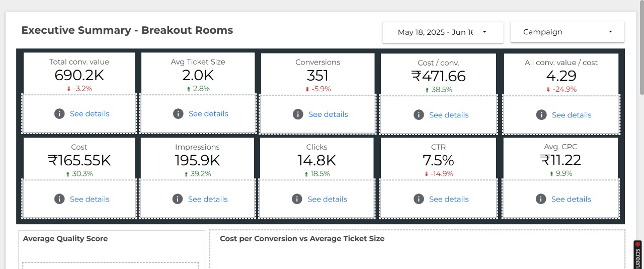The height and width of the screenshot is (269, 644).
Task: Select the 195.9K impressions value
Action: (197, 160)
